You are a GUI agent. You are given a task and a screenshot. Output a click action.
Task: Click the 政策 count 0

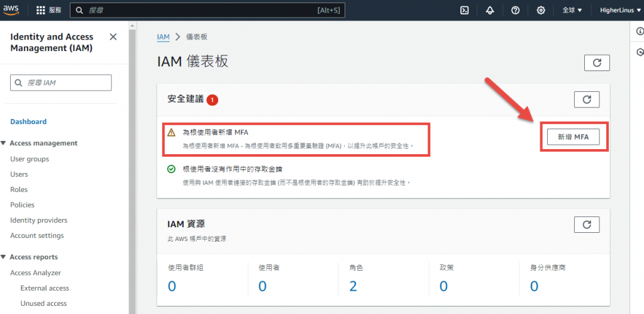443,286
